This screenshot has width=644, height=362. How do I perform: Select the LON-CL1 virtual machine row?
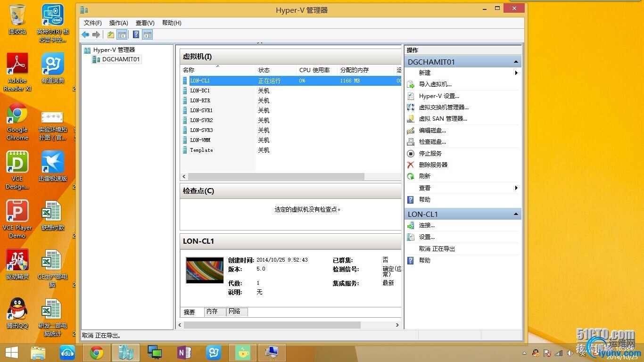click(x=291, y=81)
